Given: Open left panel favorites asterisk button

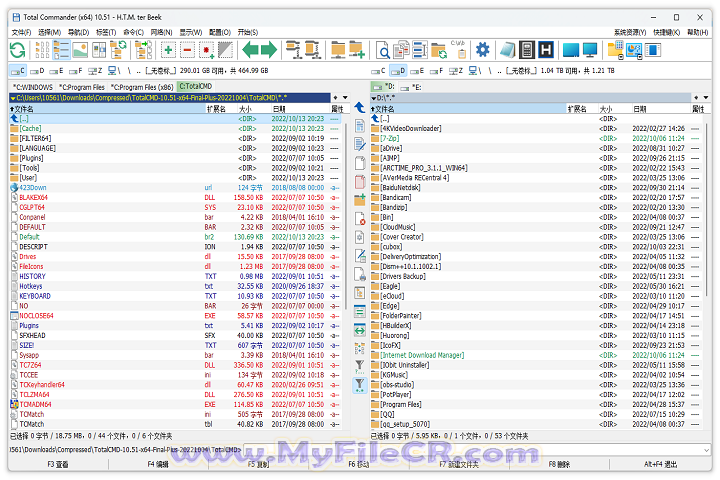Looking at the screenshot, I should tap(336, 97).
